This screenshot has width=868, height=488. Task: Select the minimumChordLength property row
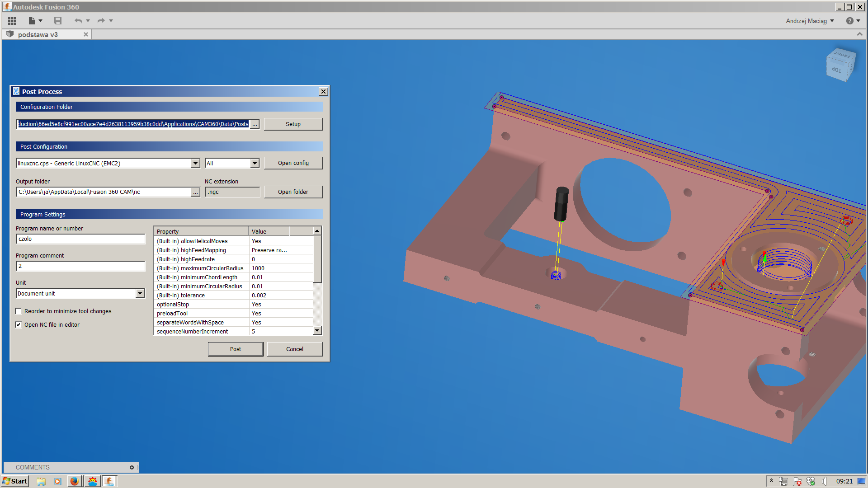tap(233, 277)
